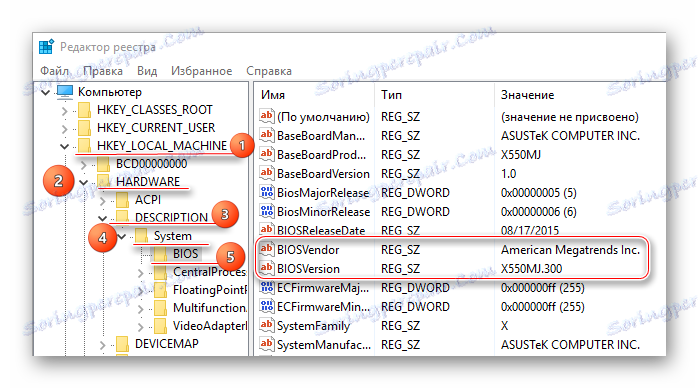This screenshot has height=388, width=698.
Task: Select the BIOSVendor value name
Action: (308, 250)
